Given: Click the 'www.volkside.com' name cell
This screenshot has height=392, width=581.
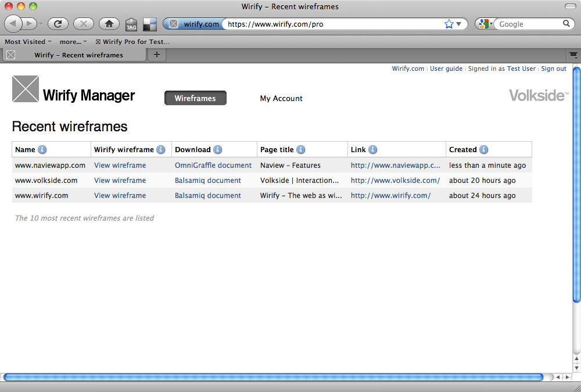Looking at the screenshot, I should 46,181.
